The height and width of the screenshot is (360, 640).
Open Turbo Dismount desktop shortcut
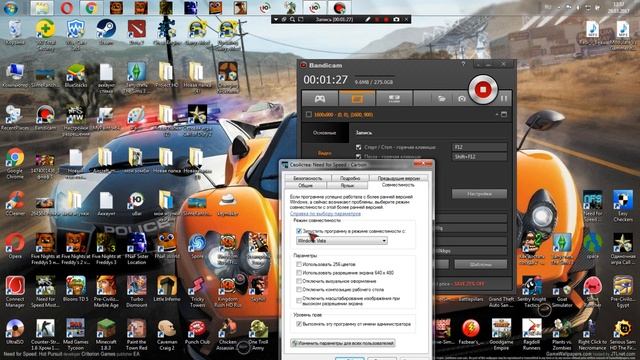(x=137, y=291)
